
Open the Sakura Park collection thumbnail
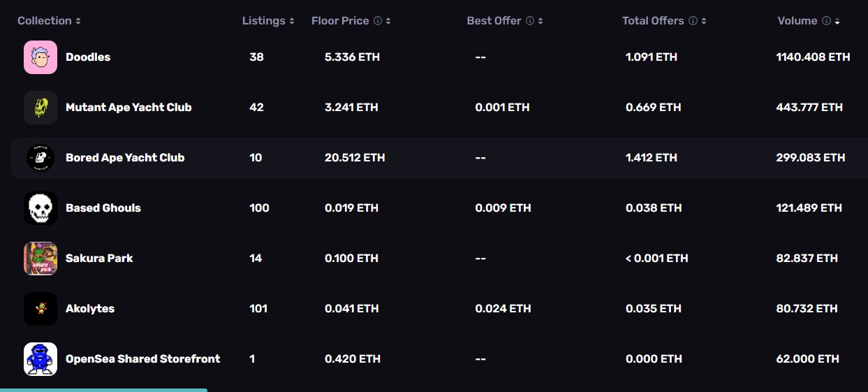tap(41, 259)
